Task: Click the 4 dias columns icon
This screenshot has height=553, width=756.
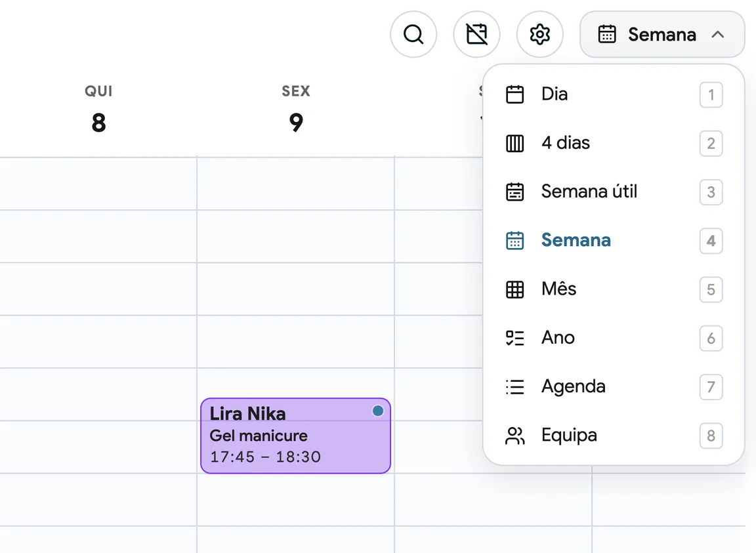Action: click(514, 143)
